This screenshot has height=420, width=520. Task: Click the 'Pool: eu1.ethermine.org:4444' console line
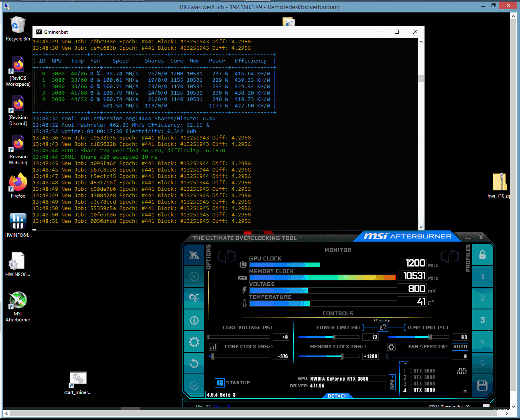coord(124,119)
